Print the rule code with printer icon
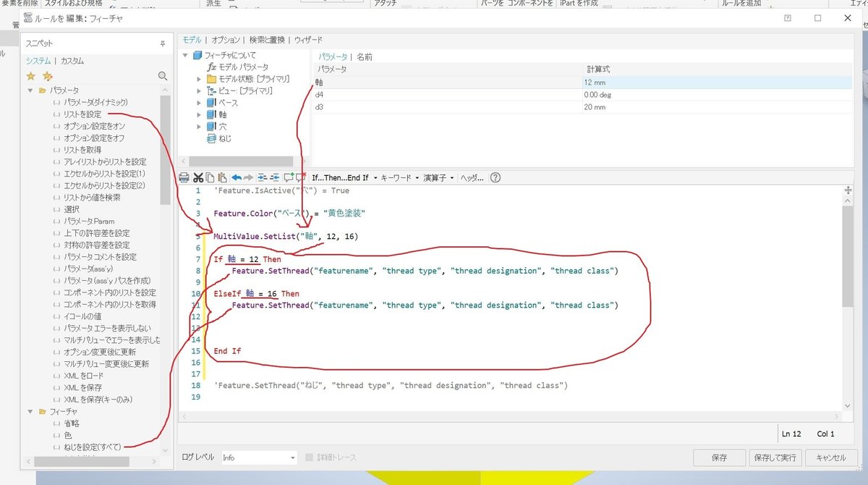 click(184, 177)
